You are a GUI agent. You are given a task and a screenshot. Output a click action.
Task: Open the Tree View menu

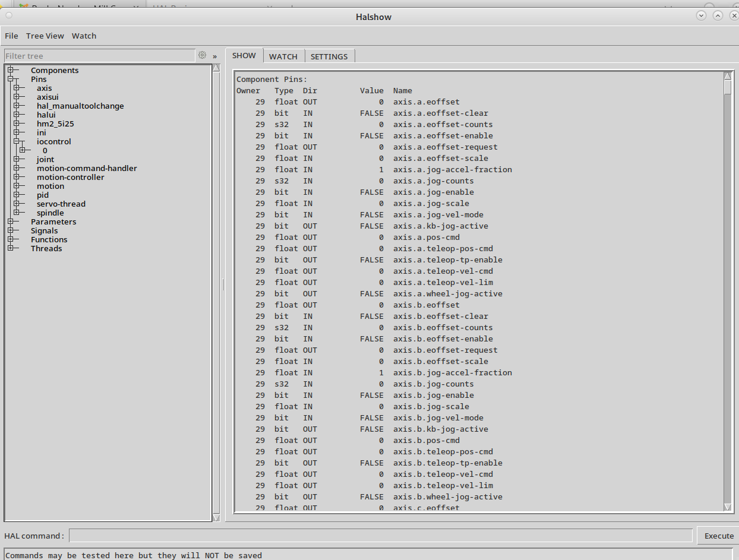click(x=45, y=36)
